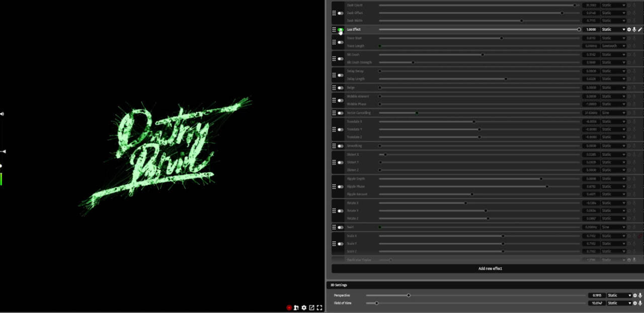Screen dimensions: 644x313
Task: Click the red link icon beside Scale X
Action: [x=640, y=236]
